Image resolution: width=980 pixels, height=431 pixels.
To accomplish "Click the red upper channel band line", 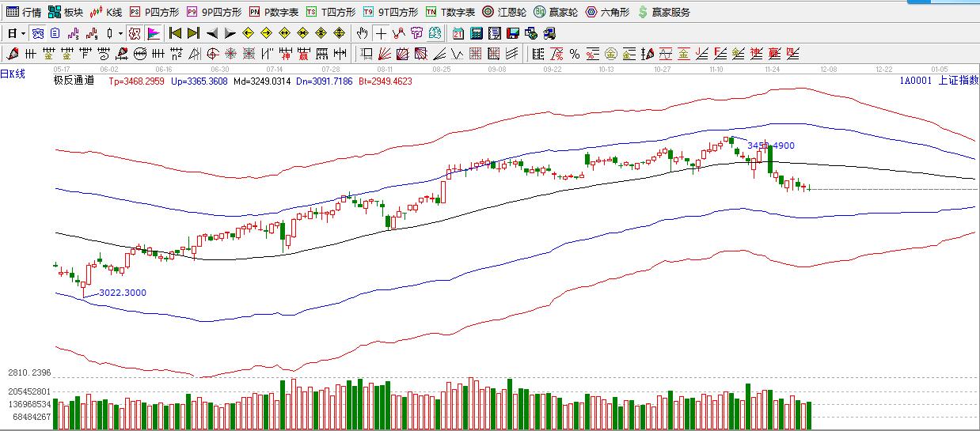I will pos(475,119).
